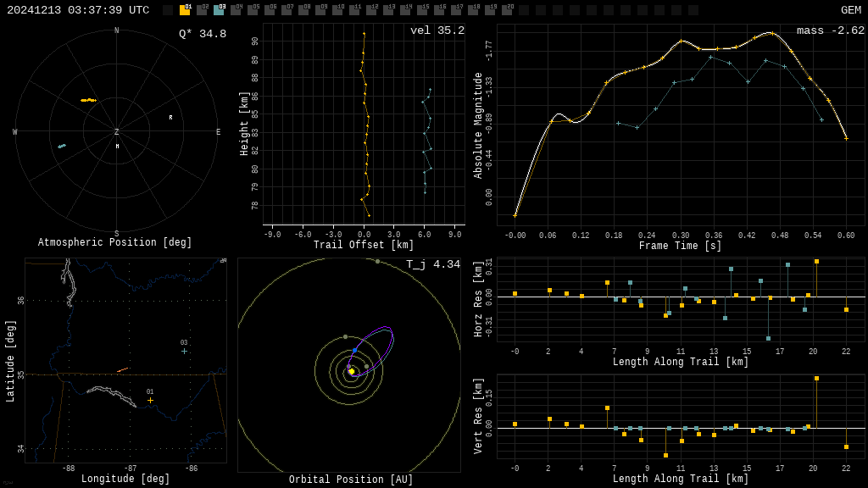The height and width of the screenshot is (488, 868).
Task: Click the blue Earth dot on orbit plot
Action: pos(354,350)
